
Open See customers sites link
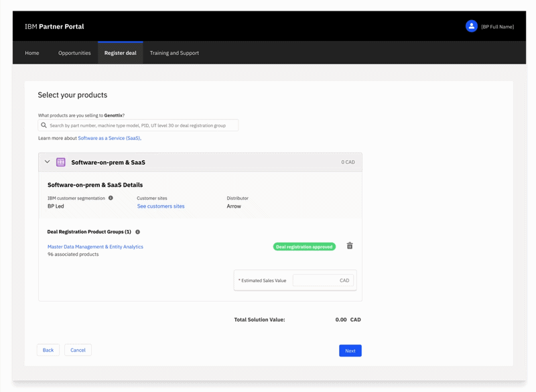pyautogui.click(x=161, y=206)
